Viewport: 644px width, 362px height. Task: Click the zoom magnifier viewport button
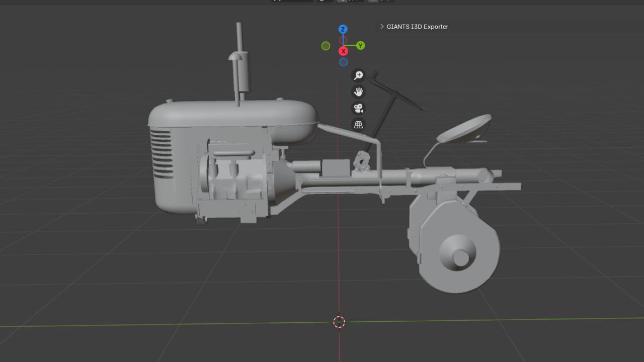(358, 75)
